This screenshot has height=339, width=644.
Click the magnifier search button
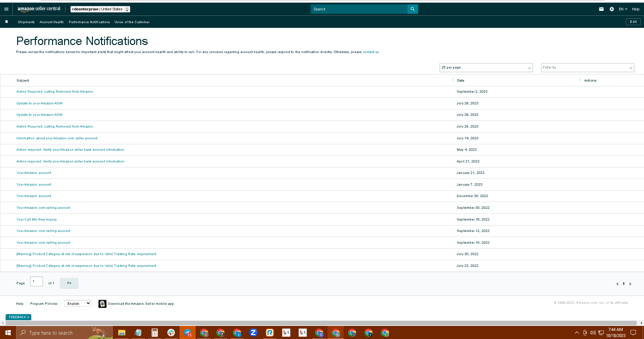(412, 9)
